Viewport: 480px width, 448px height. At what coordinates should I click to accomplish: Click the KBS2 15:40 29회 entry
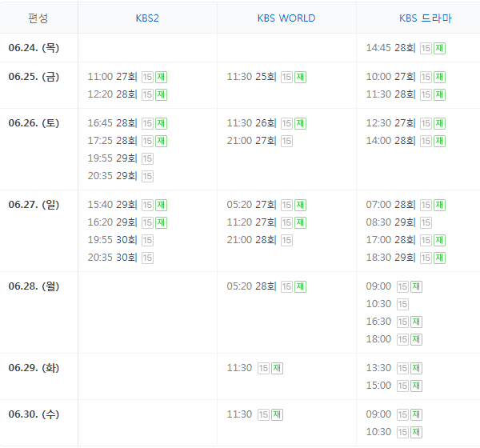(112, 205)
